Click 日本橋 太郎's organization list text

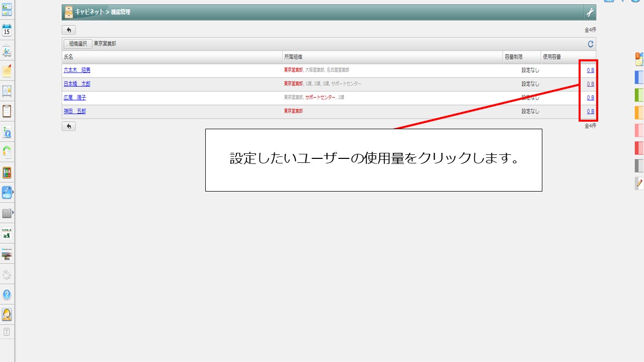coord(323,84)
